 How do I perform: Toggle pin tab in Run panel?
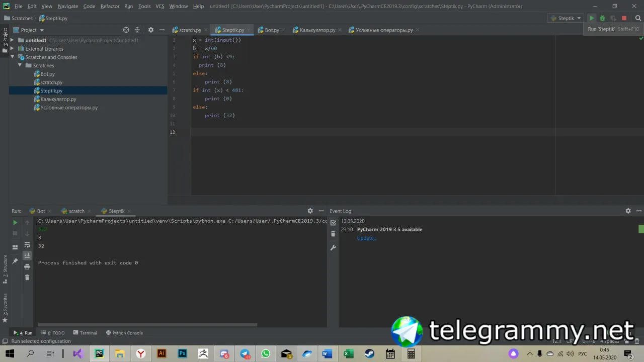[15, 261]
